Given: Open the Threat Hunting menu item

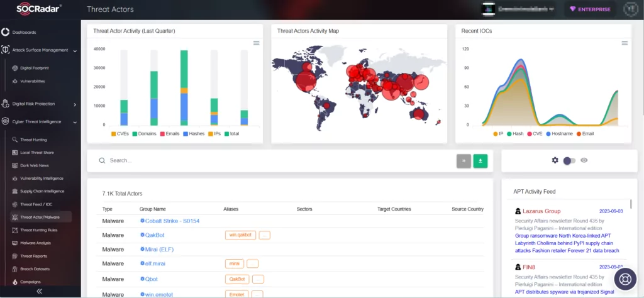Looking at the screenshot, I should click(x=34, y=140).
